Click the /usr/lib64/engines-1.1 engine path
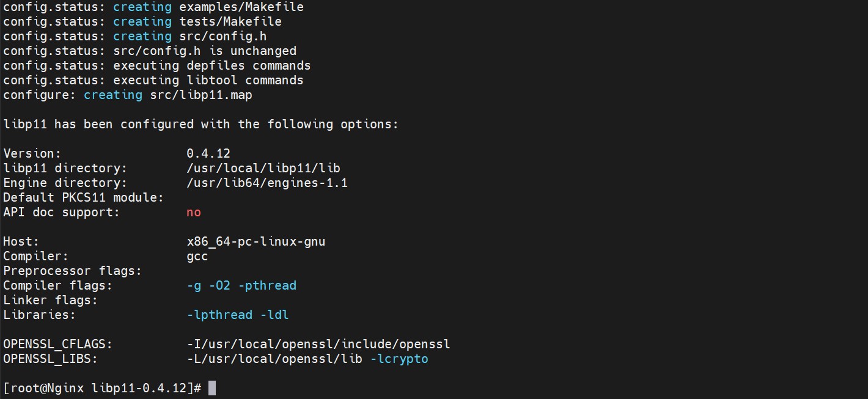This screenshot has width=868, height=399. (267, 183)
